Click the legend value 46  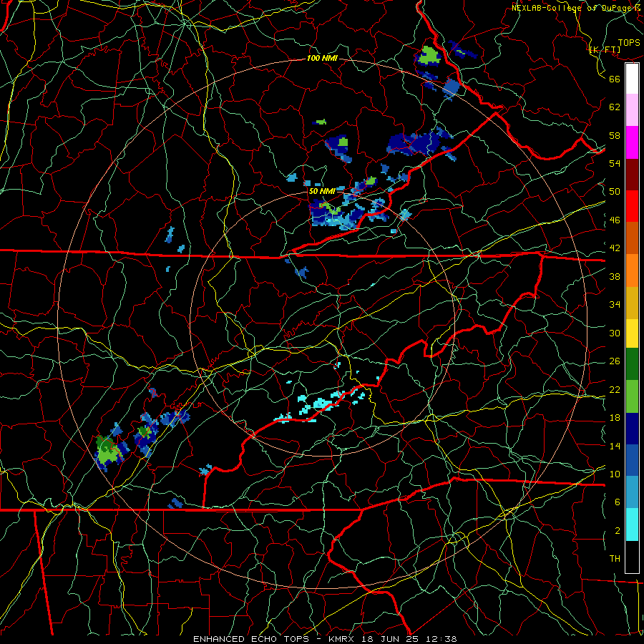[x=615, y=220]
